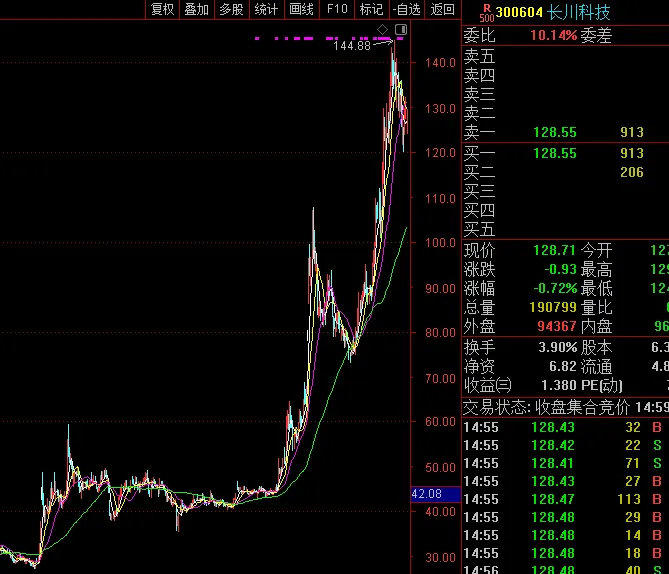
Task: Open the 统计 statistics tool
Action: coord(266,9)
